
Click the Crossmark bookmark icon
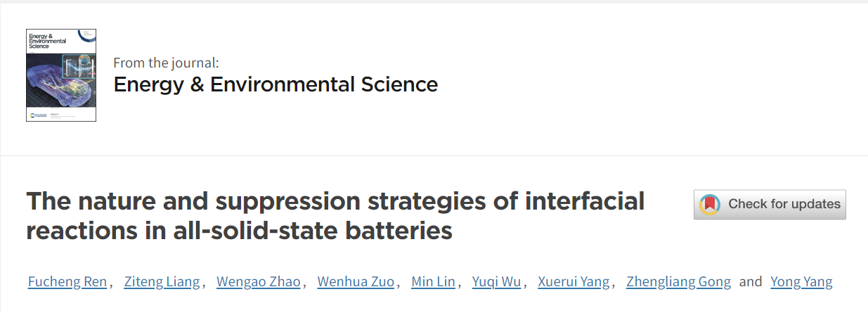[710, 205]
